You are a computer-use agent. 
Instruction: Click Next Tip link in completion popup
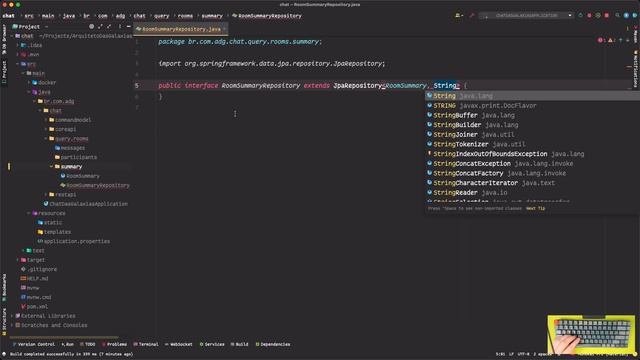[536, 209]
